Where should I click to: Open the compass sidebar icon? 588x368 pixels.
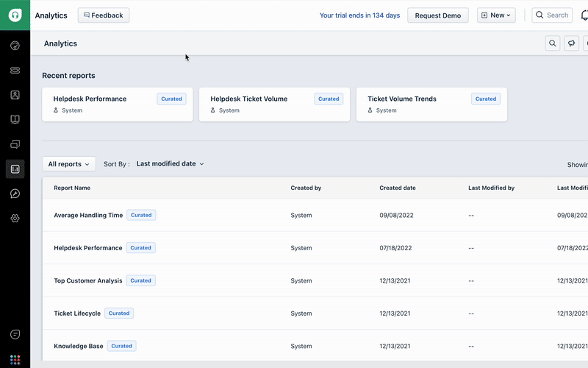tap(15, 194)
